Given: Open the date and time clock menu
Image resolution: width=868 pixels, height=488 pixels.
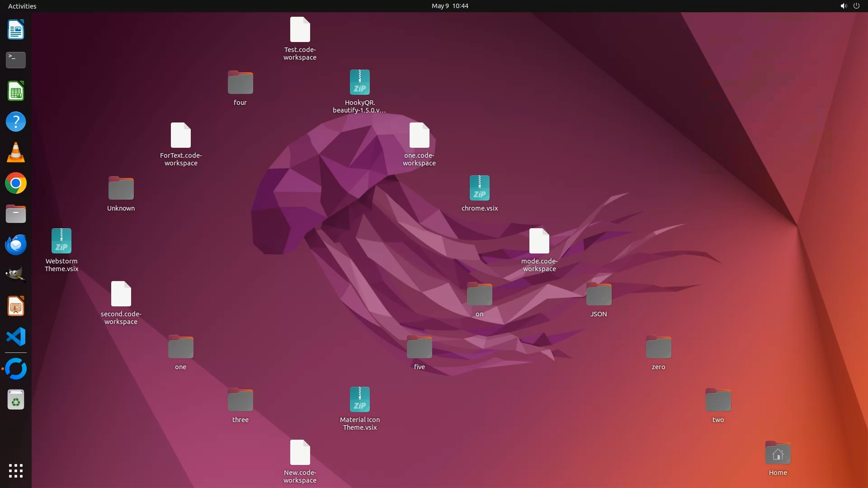Looking at the screenshot, I should pyautogui.click(x=449, y=6).
